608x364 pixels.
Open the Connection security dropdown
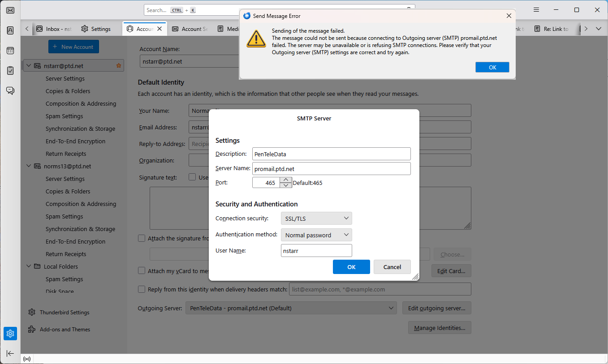(316, 218)
